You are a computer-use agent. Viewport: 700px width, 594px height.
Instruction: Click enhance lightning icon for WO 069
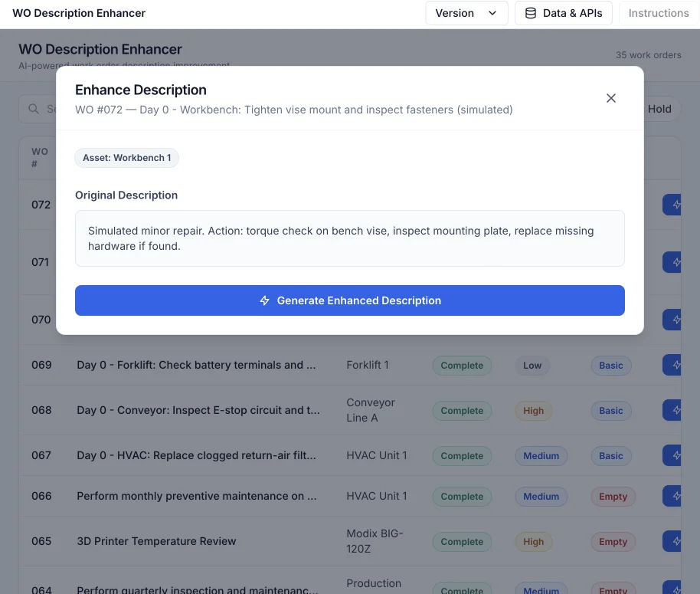[676, 365]
